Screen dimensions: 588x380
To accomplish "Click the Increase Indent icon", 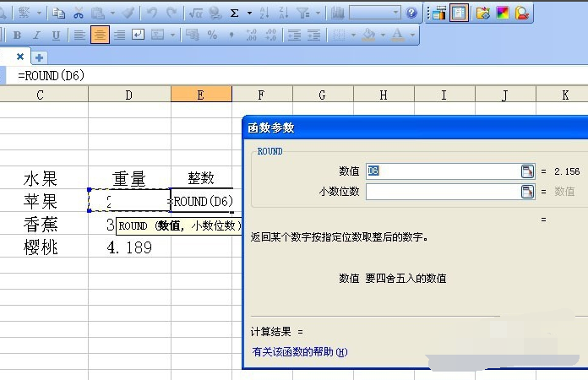I will [x=314, y=35].
